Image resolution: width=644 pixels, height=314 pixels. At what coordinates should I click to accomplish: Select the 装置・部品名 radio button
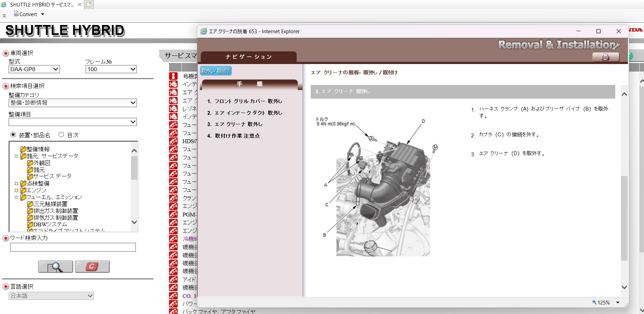click(x=13, y=135)
